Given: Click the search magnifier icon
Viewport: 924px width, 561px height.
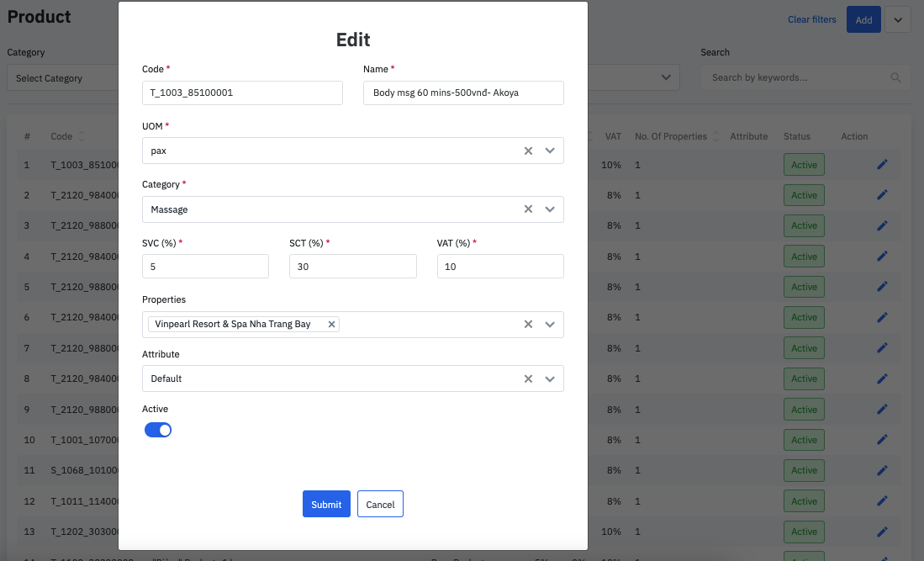Looking at the screenshot, I should click(895, 78).
